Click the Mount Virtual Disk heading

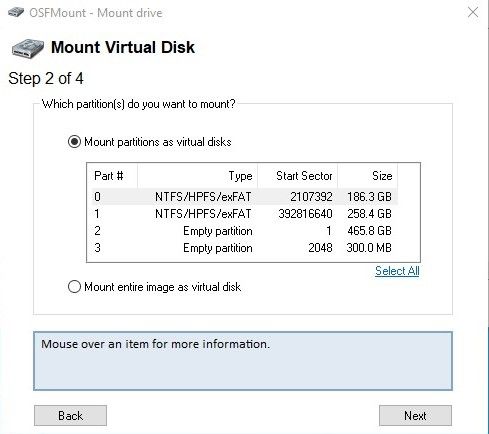click(123, 47)
